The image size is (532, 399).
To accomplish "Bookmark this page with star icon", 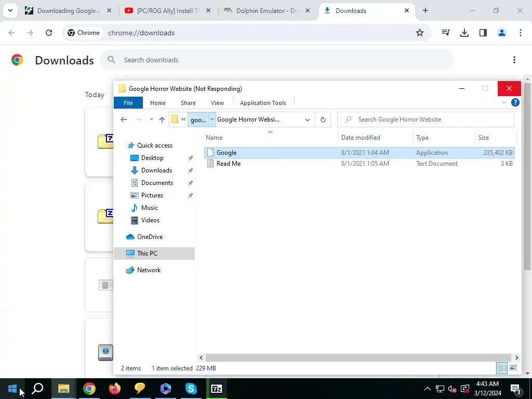I will click(420, 33).
